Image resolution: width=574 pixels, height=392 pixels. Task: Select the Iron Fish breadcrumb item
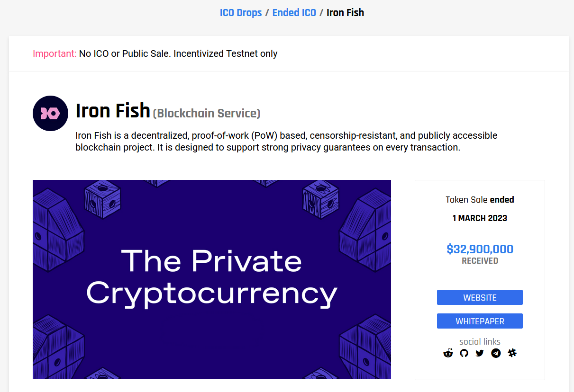point(345,13)
